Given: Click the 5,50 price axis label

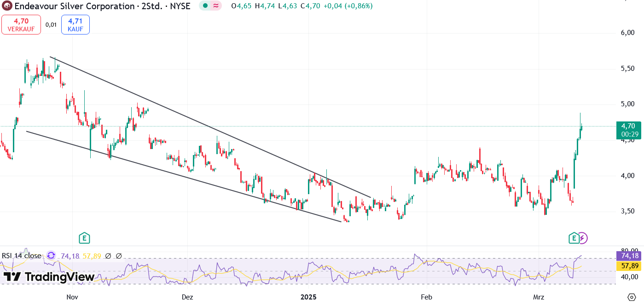Looking at the screenshot, I should point(628,68).
